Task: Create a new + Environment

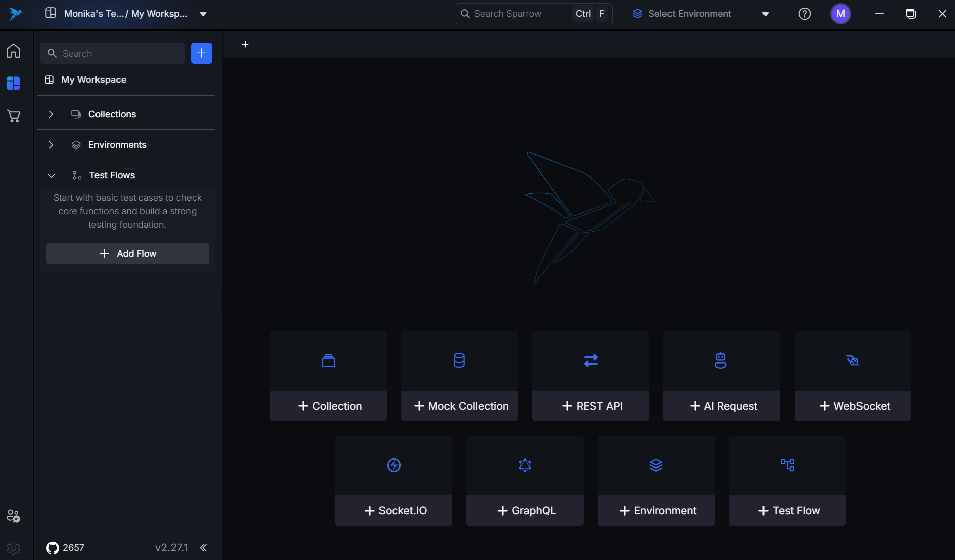Action: 656,511
